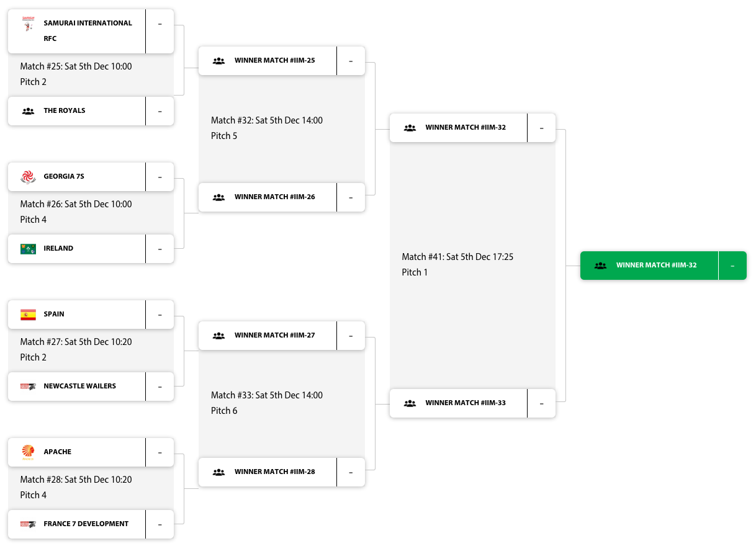Open the Georgia 7s team entry
The width and height of the screenshot is (756, 546).
64,177
